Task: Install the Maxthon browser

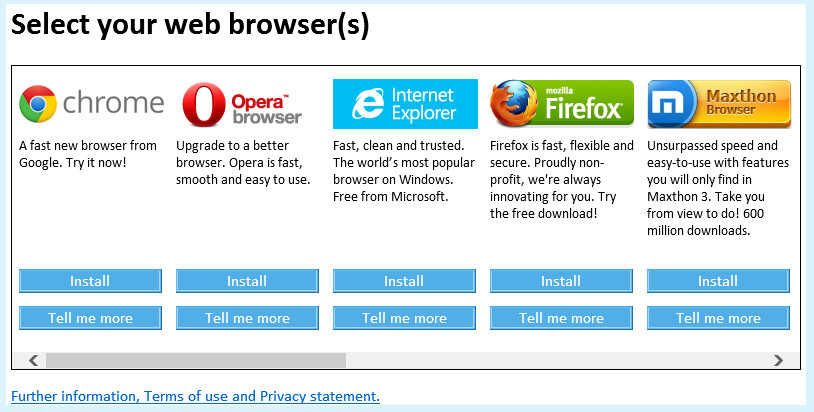Action: [x=718, y=281]
